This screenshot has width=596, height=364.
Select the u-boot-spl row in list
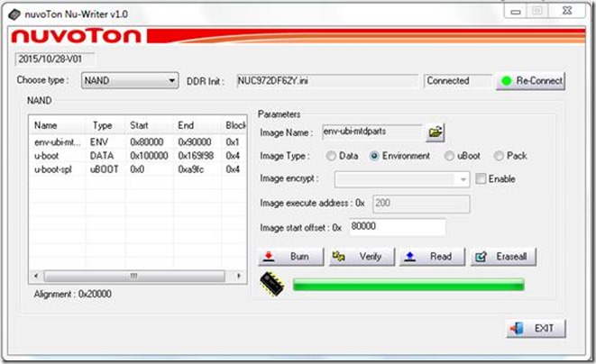[137, 169]
